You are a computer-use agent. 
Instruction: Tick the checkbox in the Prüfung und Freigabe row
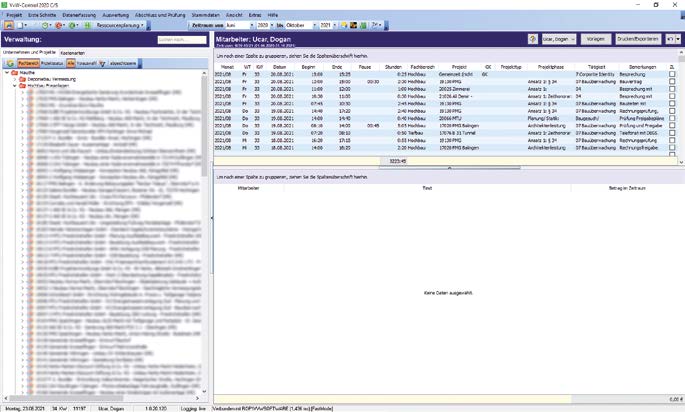click(x=672, y=125)
